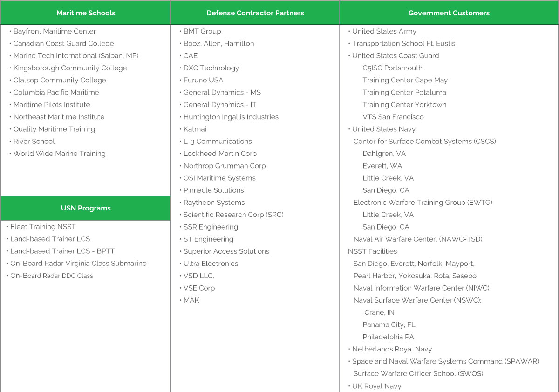Select Surface Warfare Officer School (SWOS)
The height and width of the screenshot is (392, 559).
click(418, 373)
